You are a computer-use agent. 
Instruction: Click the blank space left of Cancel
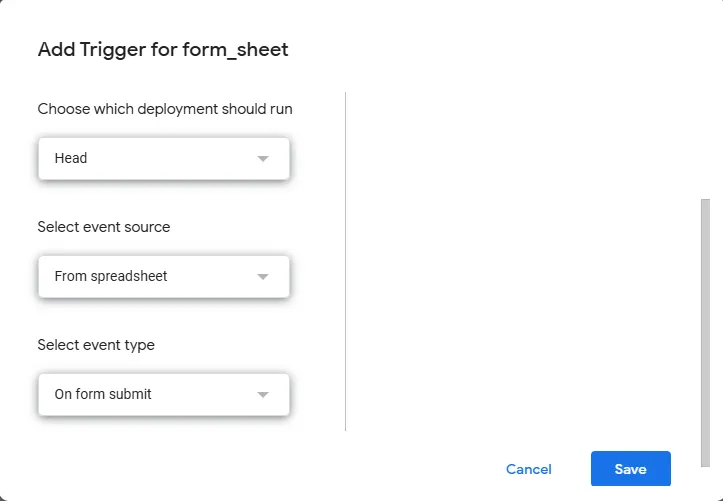300,469
